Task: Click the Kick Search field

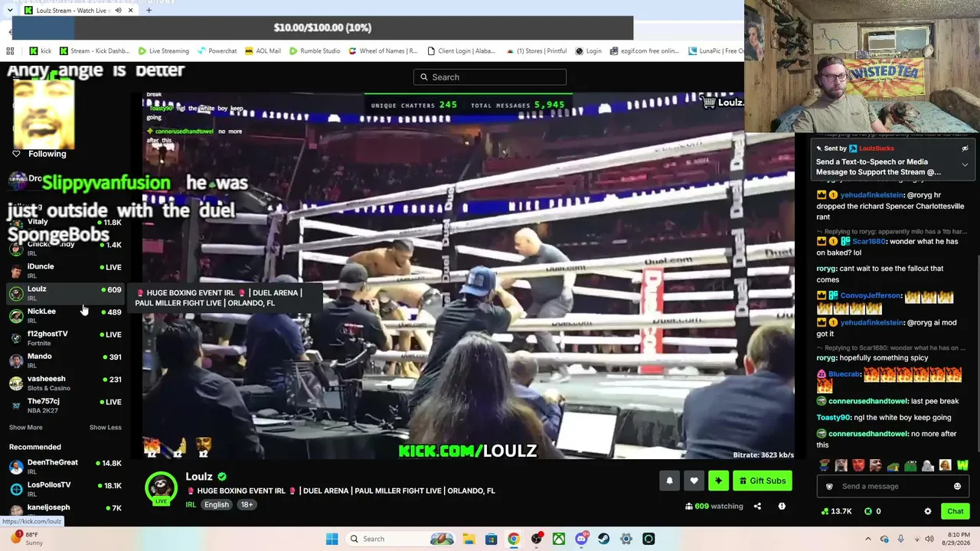Action: (490, 77)
